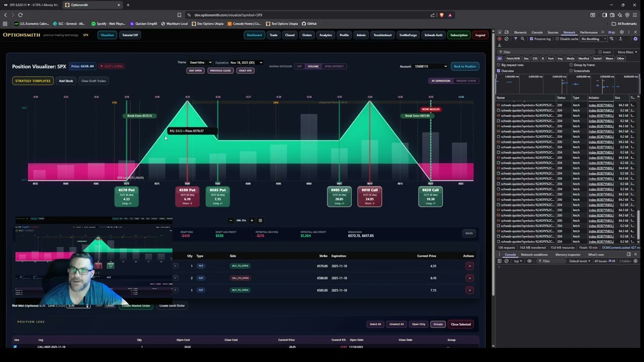Remove the 6570.00 put draft leg

469,266
